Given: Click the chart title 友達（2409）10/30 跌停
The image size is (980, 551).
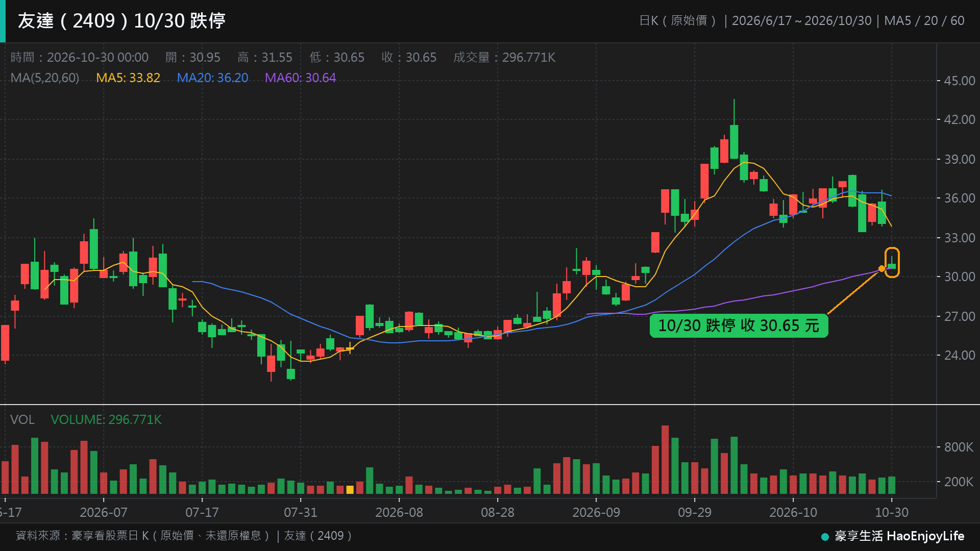Looking at the screenshot, I should pyautogui.click(x=121, y=21).
